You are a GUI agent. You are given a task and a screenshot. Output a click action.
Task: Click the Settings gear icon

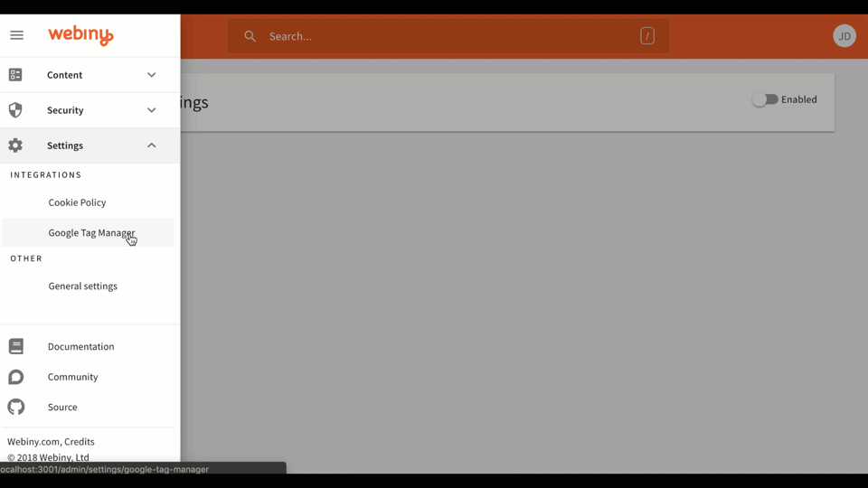tap(15, 145)
